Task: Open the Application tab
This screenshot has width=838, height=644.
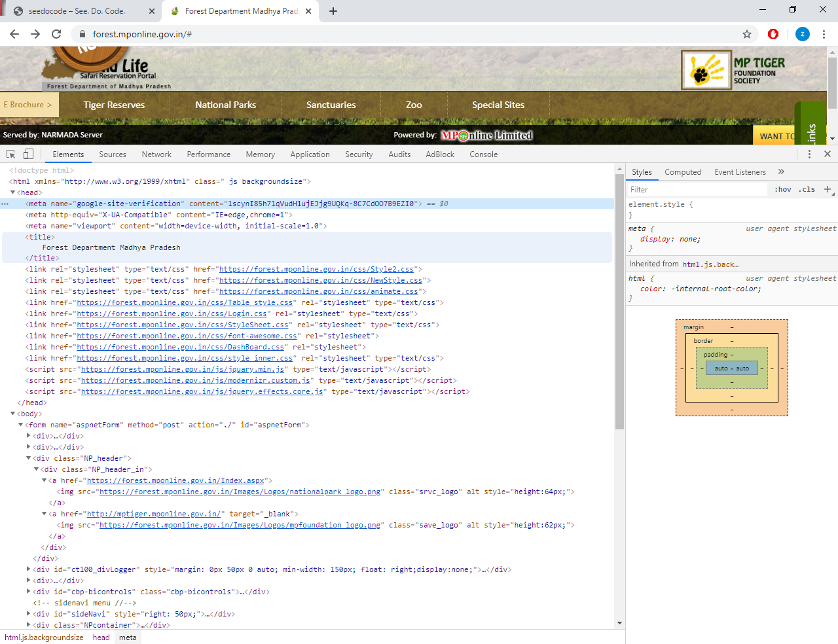Action: 310,154
